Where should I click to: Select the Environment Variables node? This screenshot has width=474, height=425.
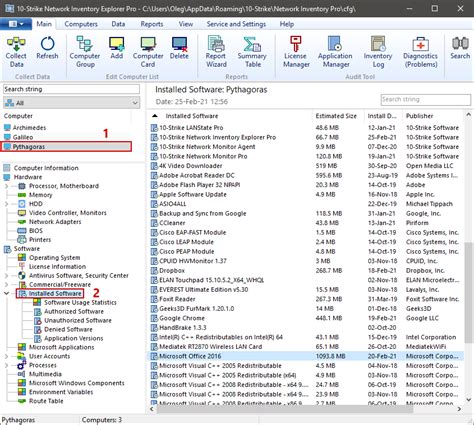(x=61, y=392)
